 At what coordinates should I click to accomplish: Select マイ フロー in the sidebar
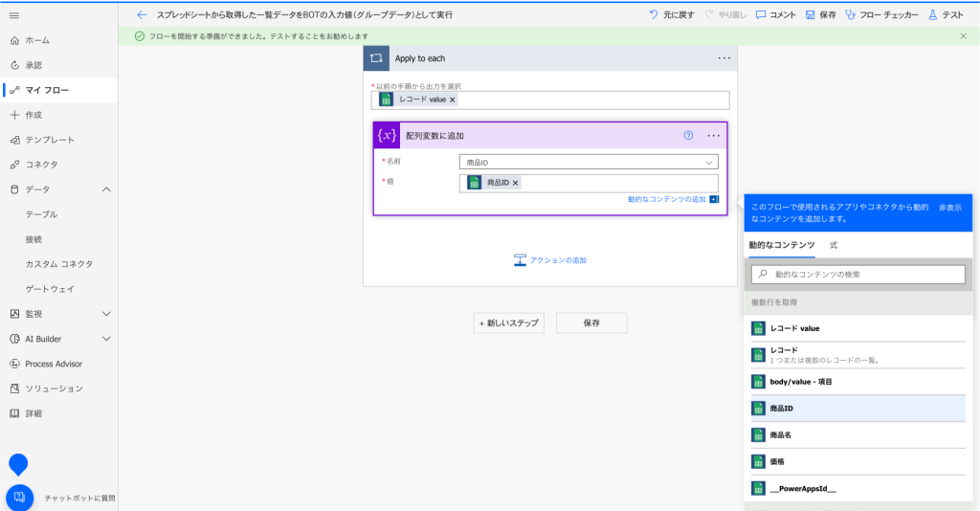(58, 90)
